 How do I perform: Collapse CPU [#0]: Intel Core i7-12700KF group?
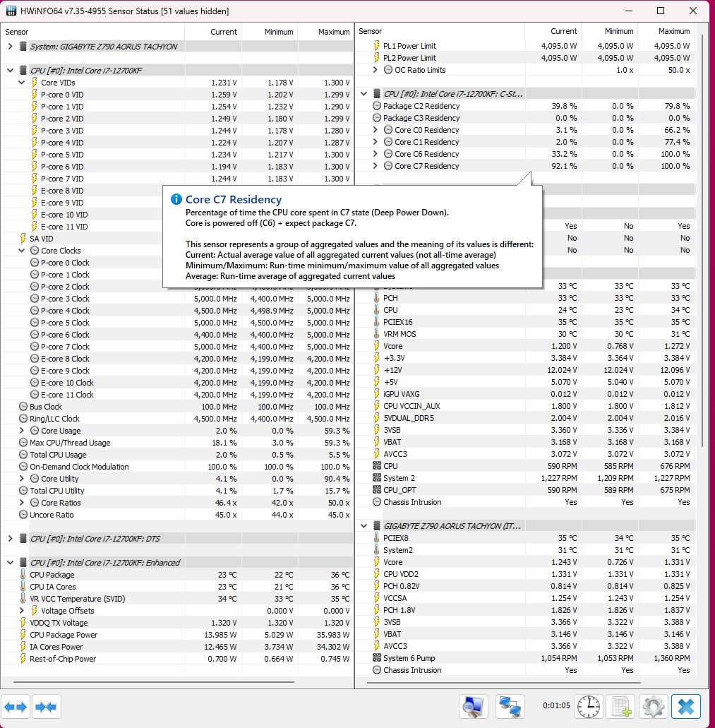(10, 71)
